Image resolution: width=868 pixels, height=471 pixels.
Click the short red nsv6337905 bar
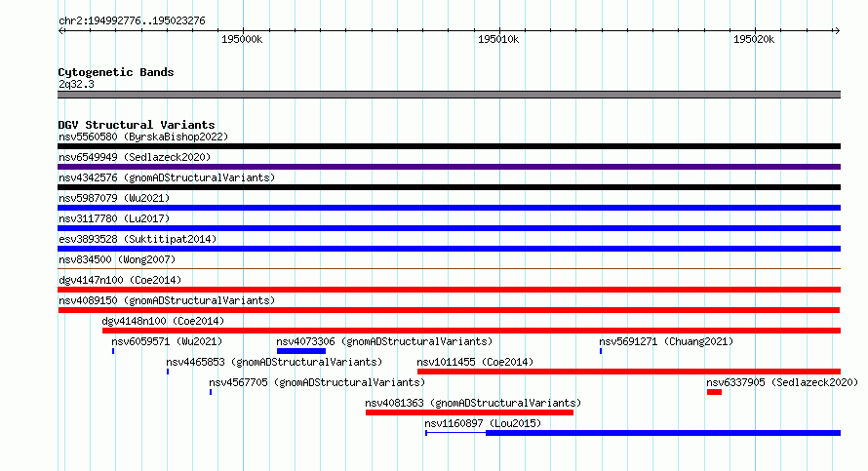[714, 392]
